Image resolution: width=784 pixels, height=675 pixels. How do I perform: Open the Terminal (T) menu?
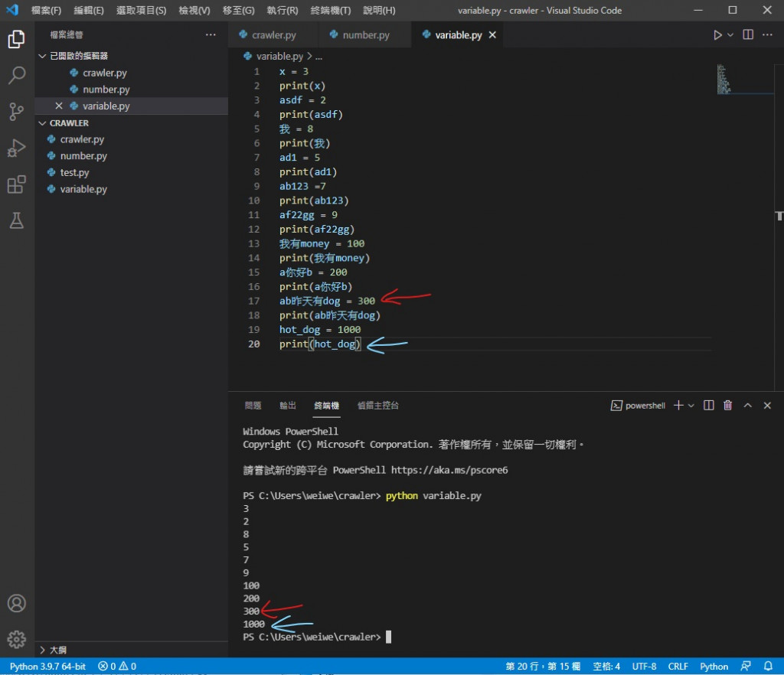331,11
